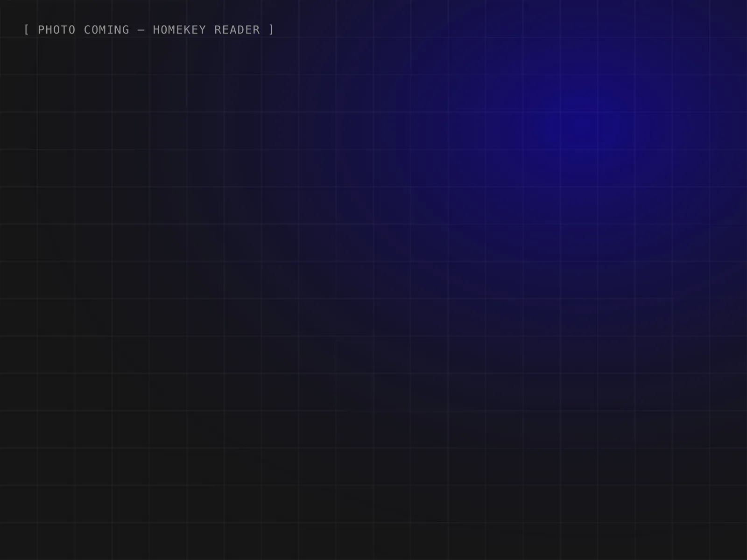Click the word 'PHOTO' in the placeholder
This screenshot has width=747, height=560.
click(56, 30)
